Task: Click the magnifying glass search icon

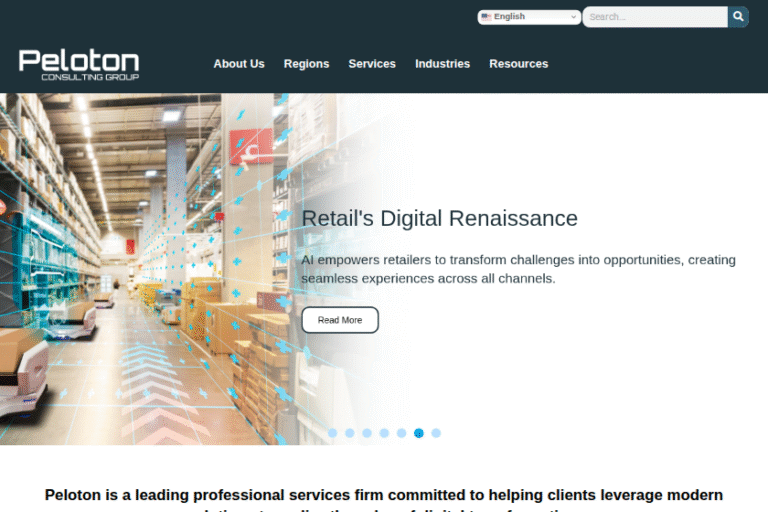Action: click(738, 17)
